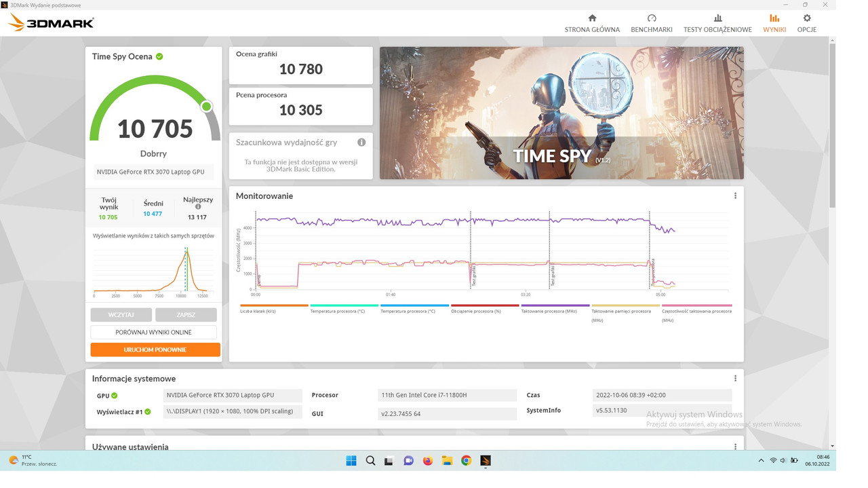Select the GUI version v2.23.7455 64
The height and width of the screenshot is (488, 868).
[448, 413]
